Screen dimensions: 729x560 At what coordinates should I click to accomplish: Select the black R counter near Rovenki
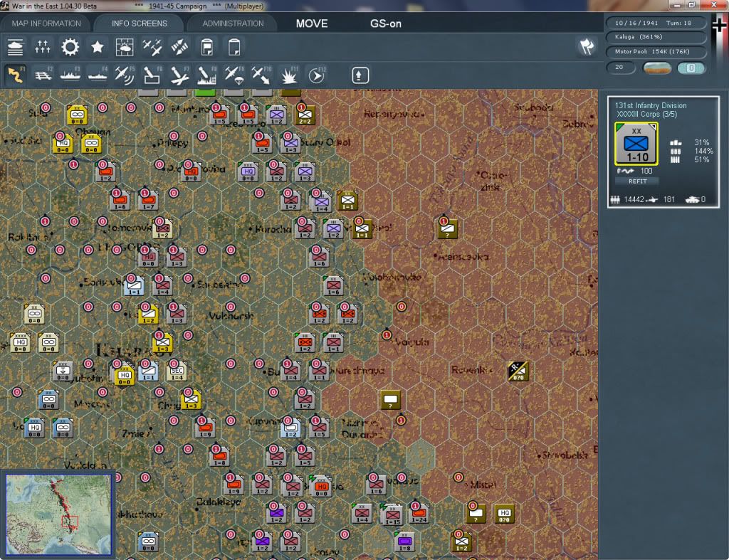coord(518,371)
